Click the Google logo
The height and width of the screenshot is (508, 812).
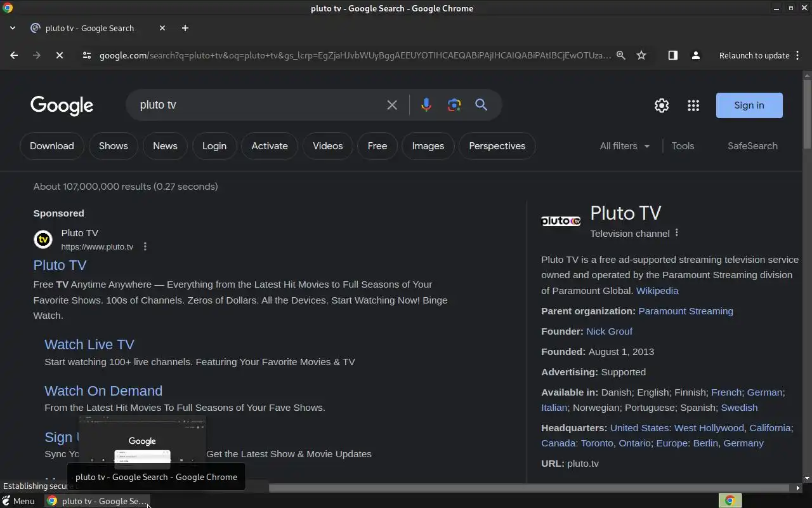(x=62, y=105)
